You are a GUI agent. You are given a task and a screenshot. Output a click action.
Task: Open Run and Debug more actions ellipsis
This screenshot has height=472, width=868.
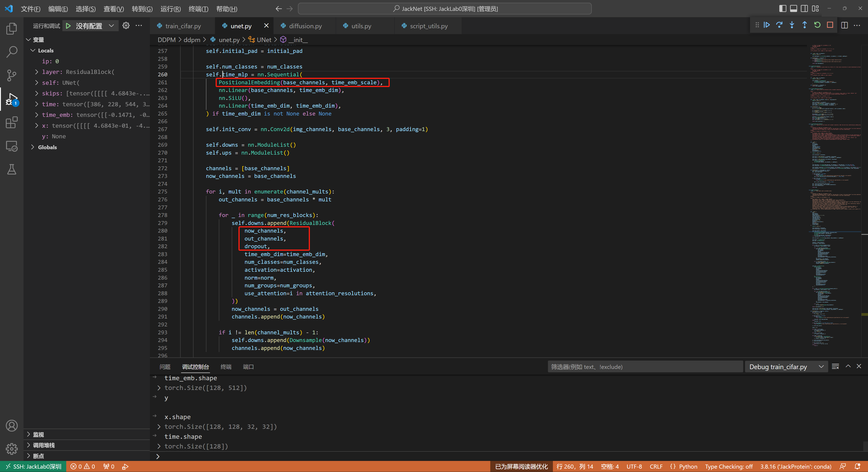(139, 26)
